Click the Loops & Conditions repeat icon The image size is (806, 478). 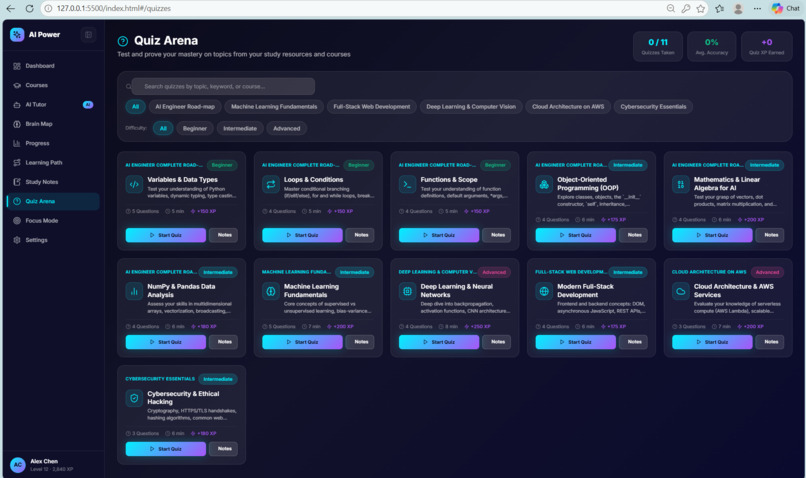point(271,185)
